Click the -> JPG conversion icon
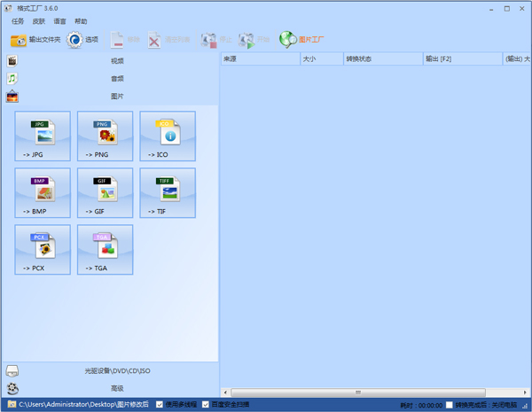The width and height of the screenshot is (532, 412). pos(43,136)
